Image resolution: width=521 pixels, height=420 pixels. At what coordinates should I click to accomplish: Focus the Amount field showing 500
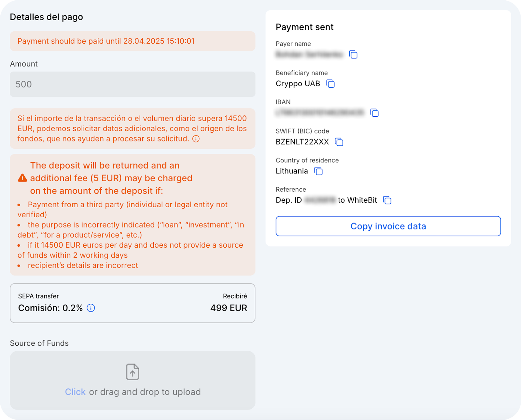[132, 84]
